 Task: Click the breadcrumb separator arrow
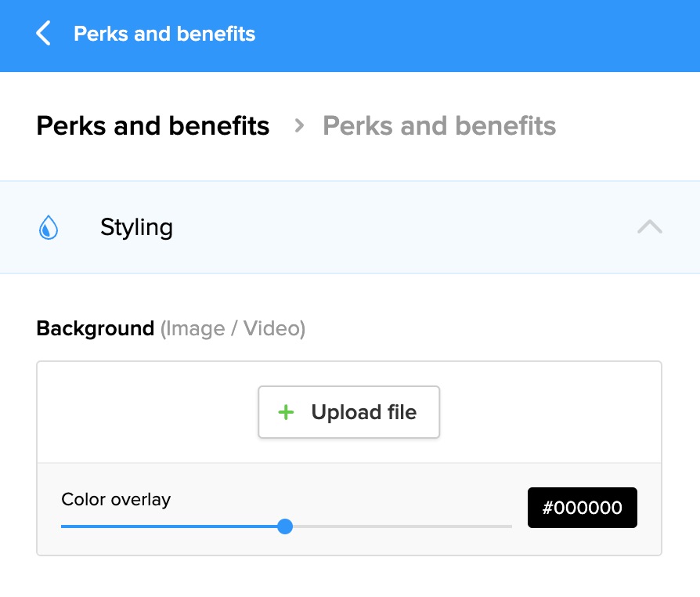(298, 125)
